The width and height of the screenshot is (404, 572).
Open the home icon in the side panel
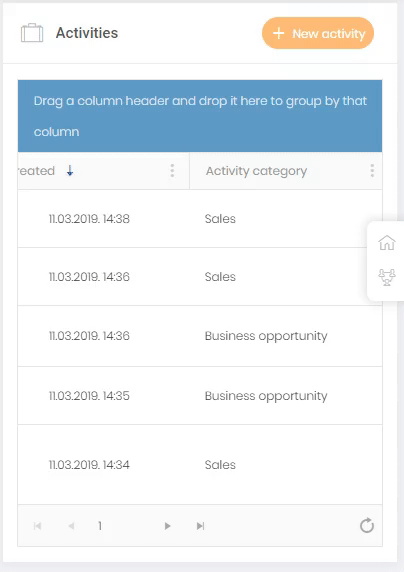click(x=387, y=243)
